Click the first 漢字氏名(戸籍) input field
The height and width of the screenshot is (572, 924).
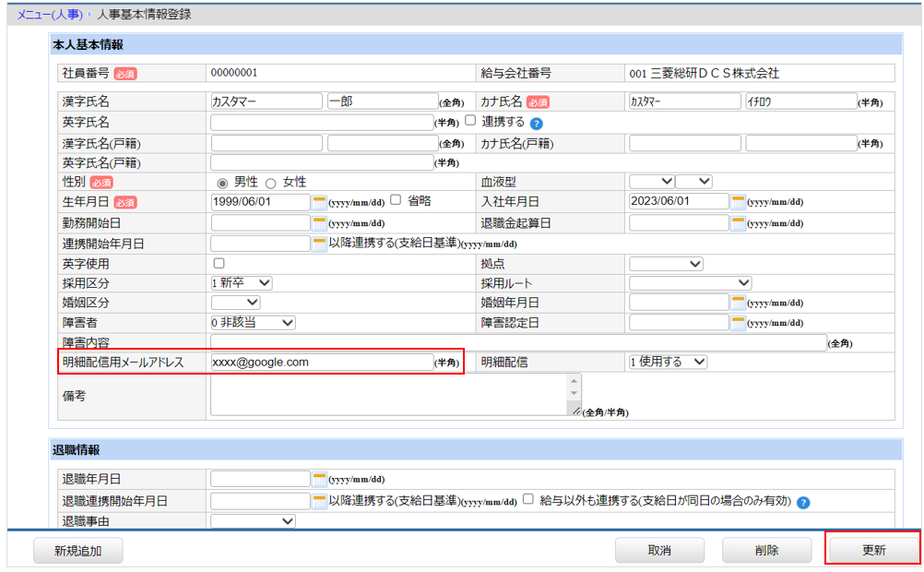tap(267, 143)
